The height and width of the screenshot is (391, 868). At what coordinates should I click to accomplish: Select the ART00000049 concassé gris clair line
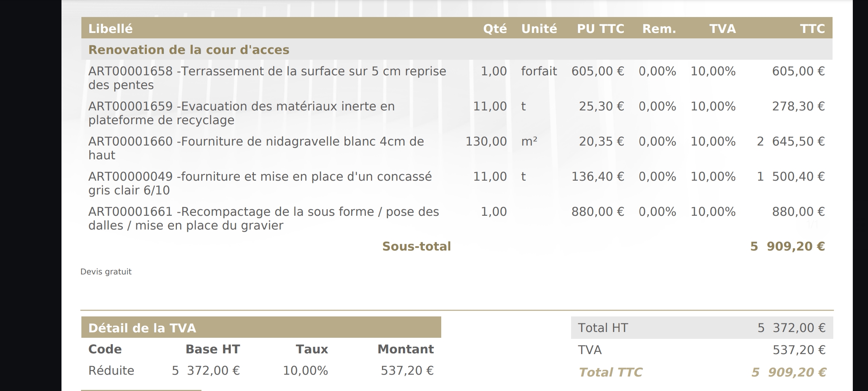[x=260, y=183]
